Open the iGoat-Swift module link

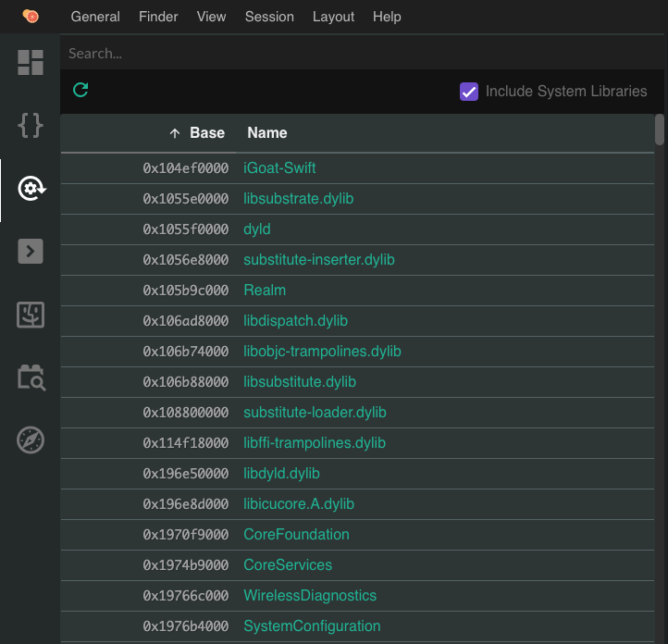[x=279, y=168]
